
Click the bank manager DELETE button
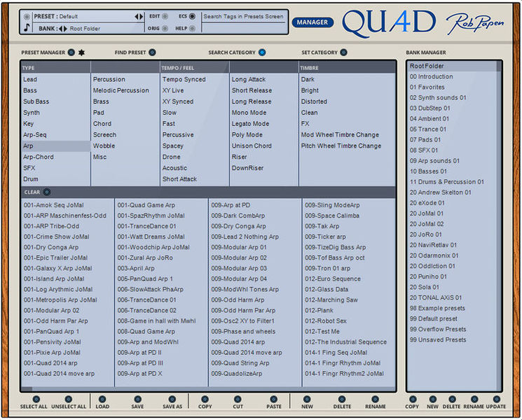(x=452, y=399)
